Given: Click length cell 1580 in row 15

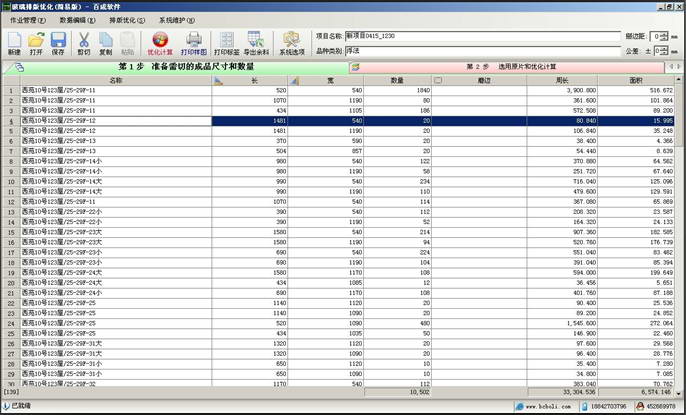Looking at the screenshot, I should (x=249, y=232).
